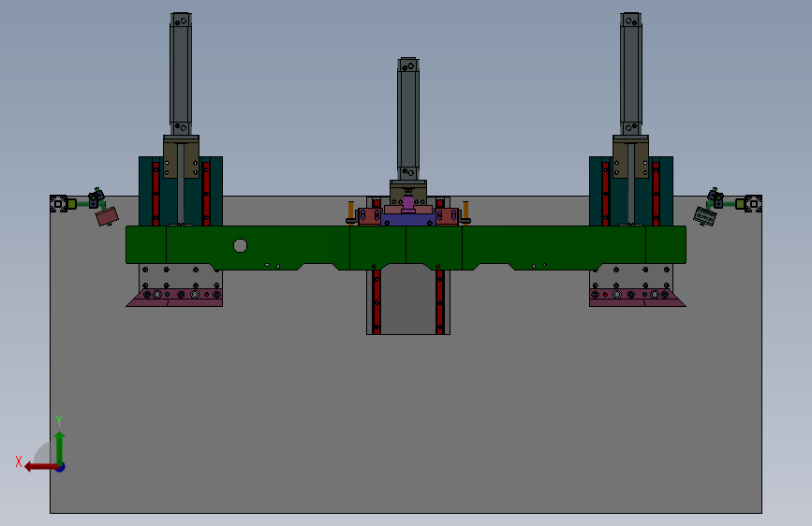Image resolution: width=812 pixels, height=526 pixels.
Task: Select the left brown cylinder mounting bracket
Action: 182,157
